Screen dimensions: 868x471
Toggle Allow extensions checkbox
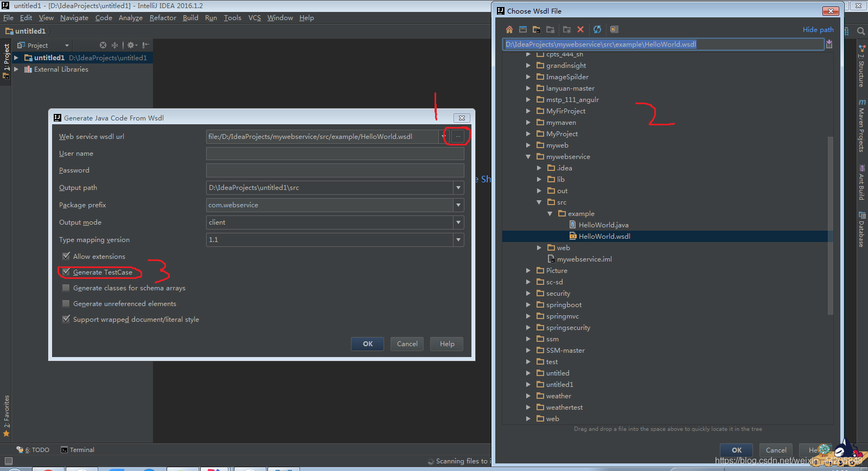click(x=66, y=256)
